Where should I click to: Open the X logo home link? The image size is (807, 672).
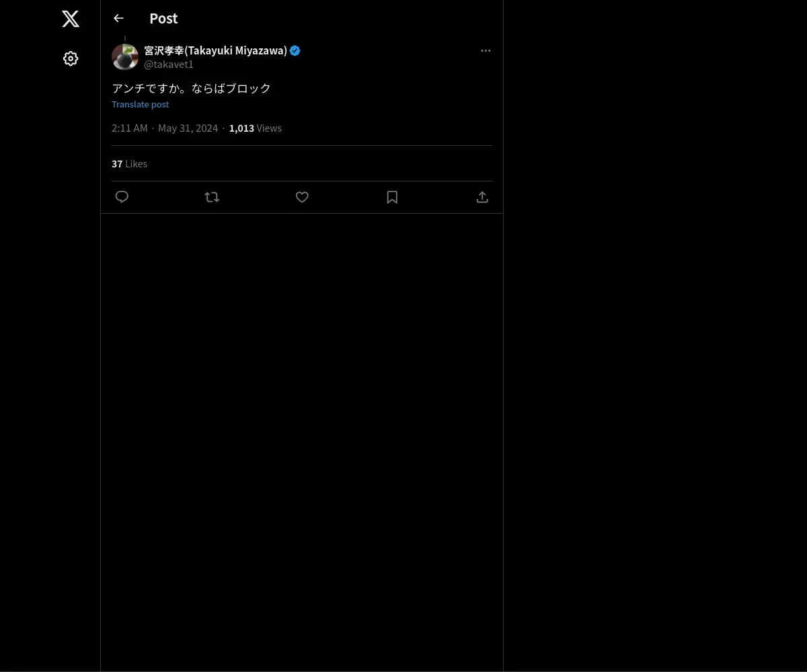[71, 19]
